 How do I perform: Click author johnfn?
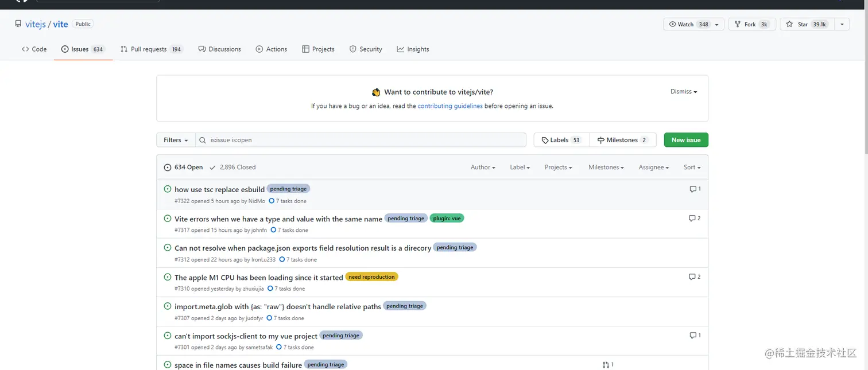259,231
